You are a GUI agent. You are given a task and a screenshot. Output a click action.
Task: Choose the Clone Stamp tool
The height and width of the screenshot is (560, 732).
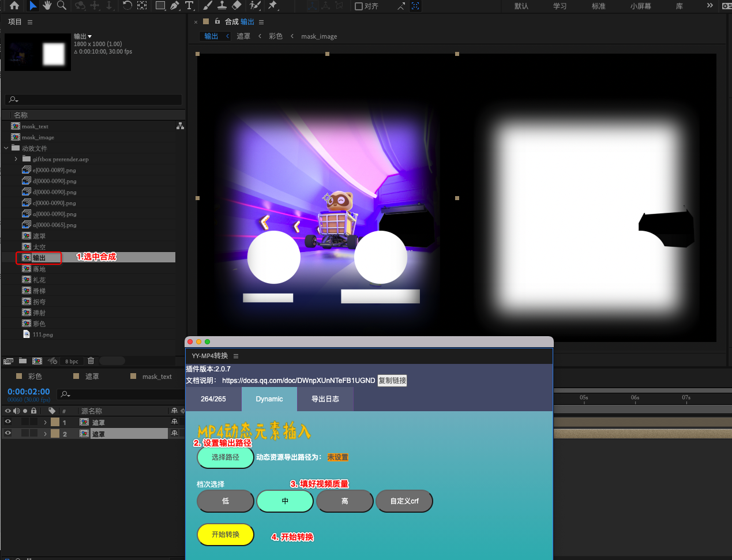[222, 6]
